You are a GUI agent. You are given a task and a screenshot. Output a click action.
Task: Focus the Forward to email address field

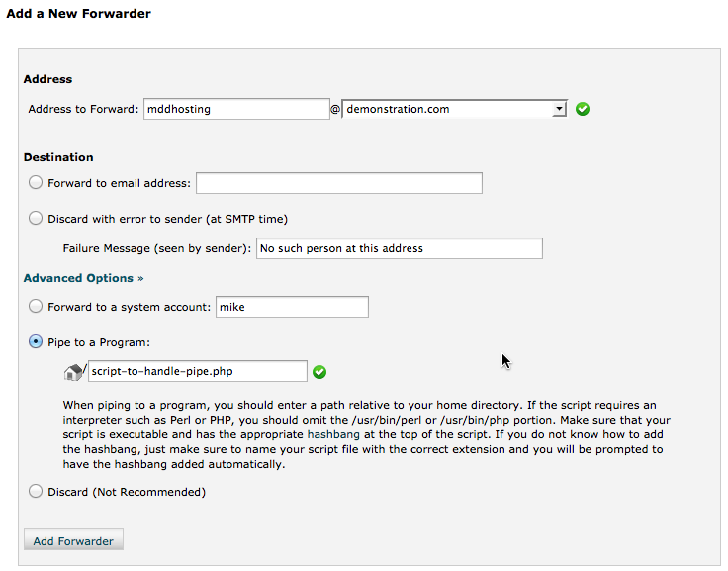click(339, 183)
